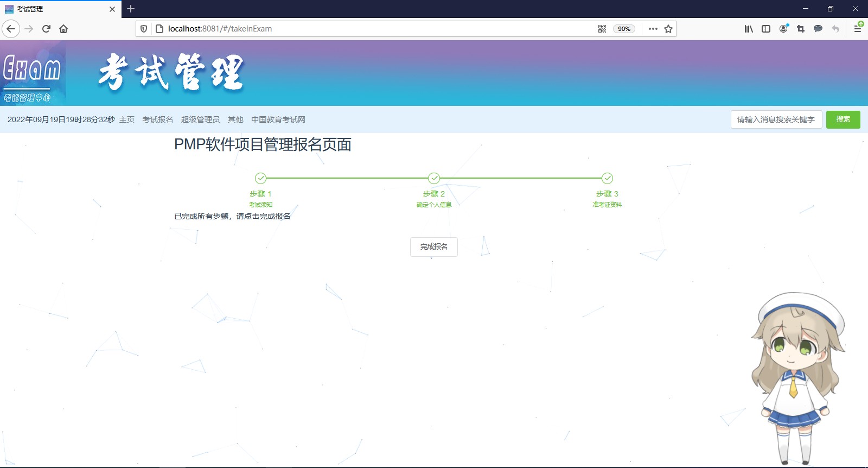868x468 pixels.
Task: Open the Firefox hamburger menu
Action: tap(858, 29)
